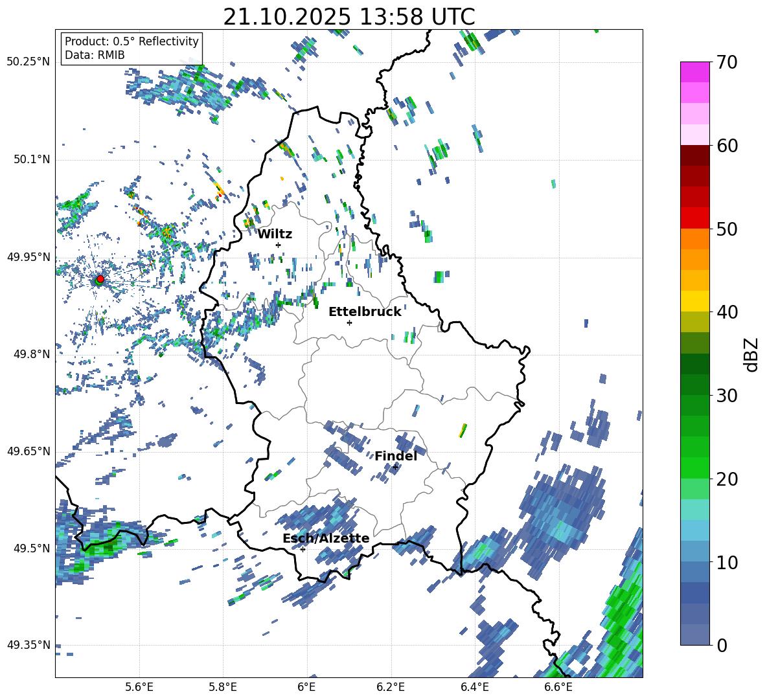
Task: Select the 'Ettelbruck' city label
Action: tap(365, 312)
